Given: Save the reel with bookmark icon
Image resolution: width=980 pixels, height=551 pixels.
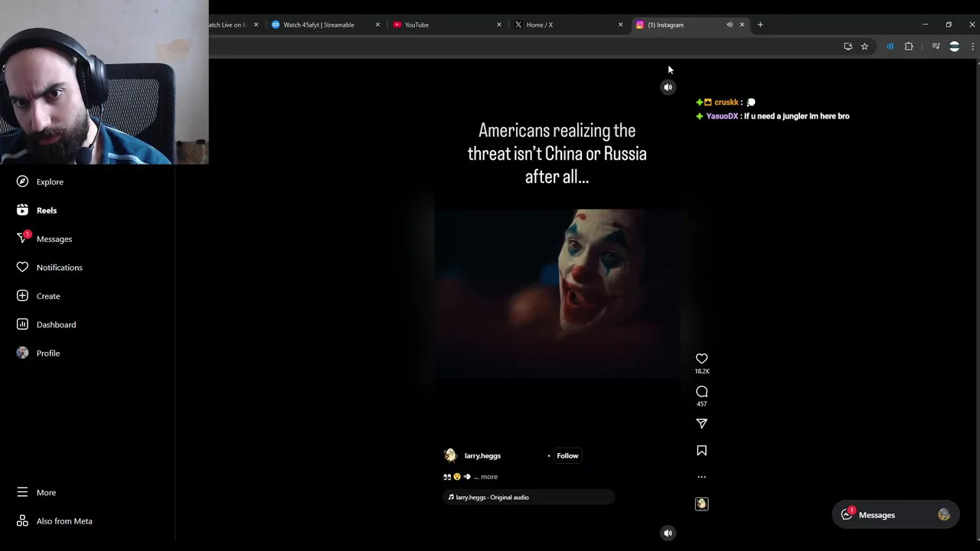Looking at the screenshot, I should coord(701,451).
